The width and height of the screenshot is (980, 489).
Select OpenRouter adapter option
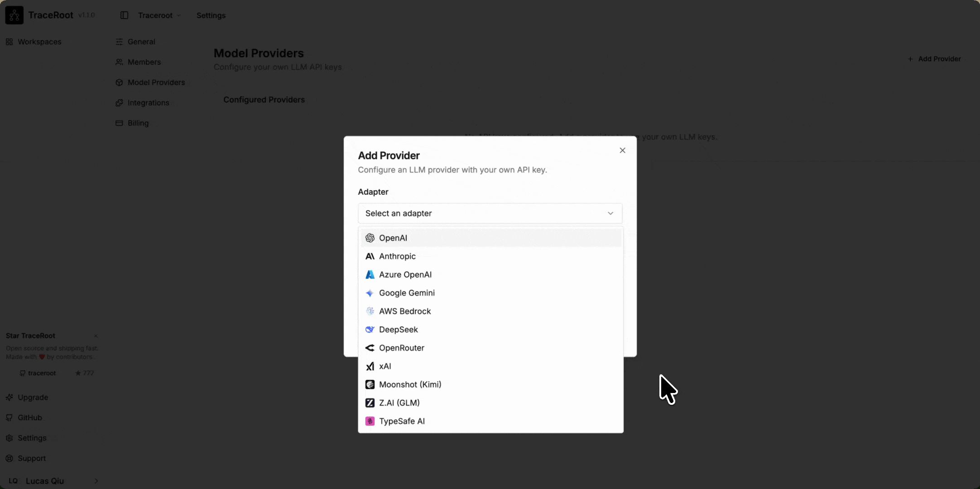tap(491, 348)
